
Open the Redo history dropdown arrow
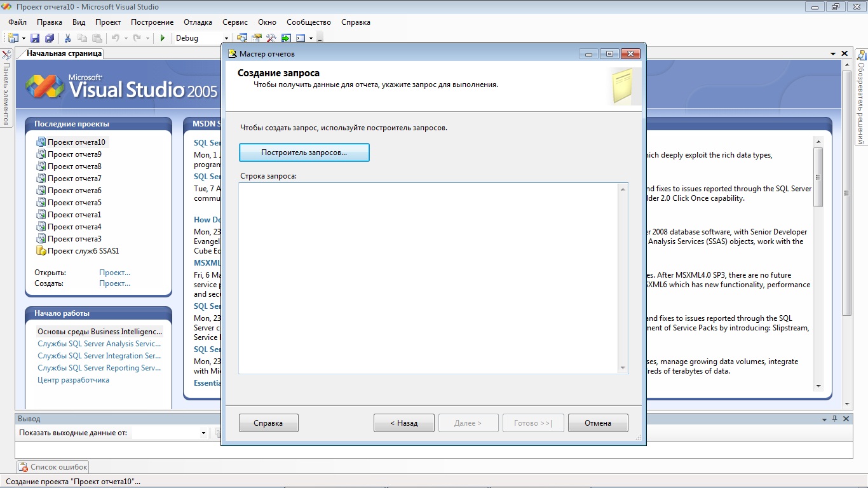click(x=147, y=38)
